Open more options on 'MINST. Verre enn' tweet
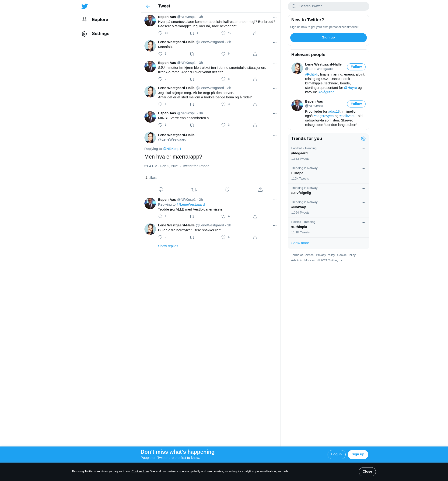Viewport: 448px width, 481px height. pyautogui.click(x=275, y=114)
